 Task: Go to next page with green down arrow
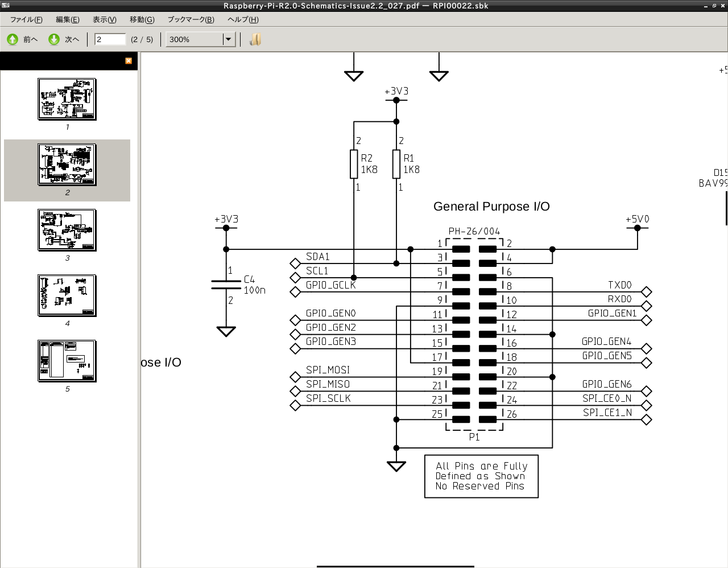pos(54,39)
